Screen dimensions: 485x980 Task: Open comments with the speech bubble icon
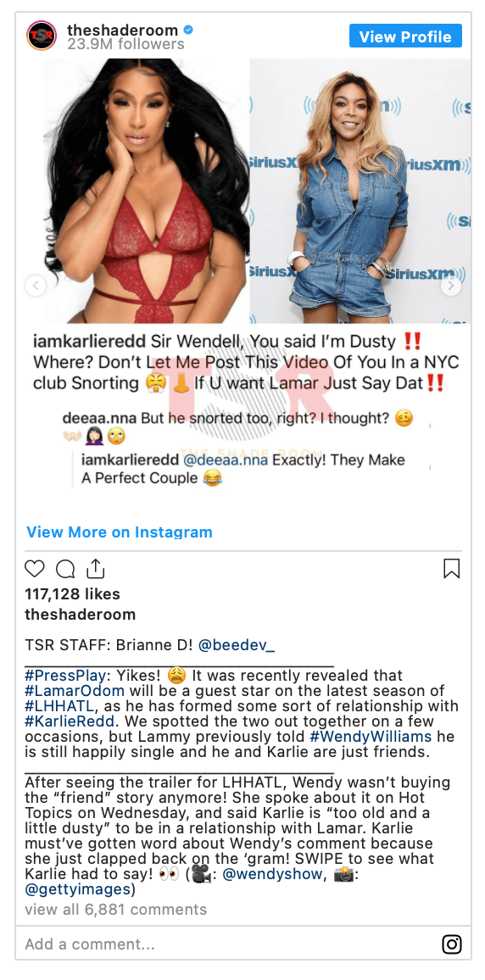pyautogui.click(x=65, y=569)
